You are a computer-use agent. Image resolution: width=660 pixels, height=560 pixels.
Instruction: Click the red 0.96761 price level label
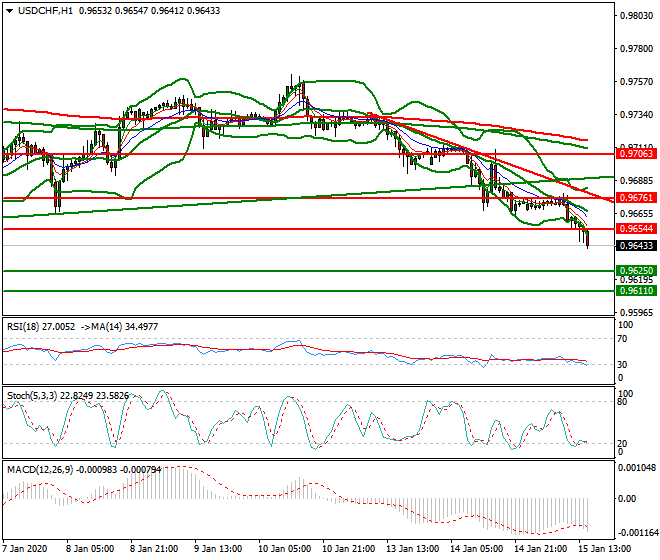click(636, 197)
